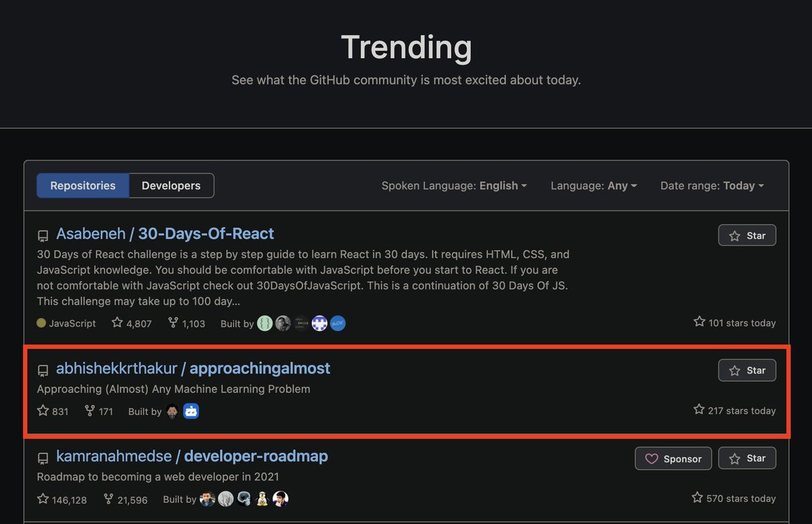Toggle the star on developer-roadmap
The image size is (812, 524).
tap(747, 458)
